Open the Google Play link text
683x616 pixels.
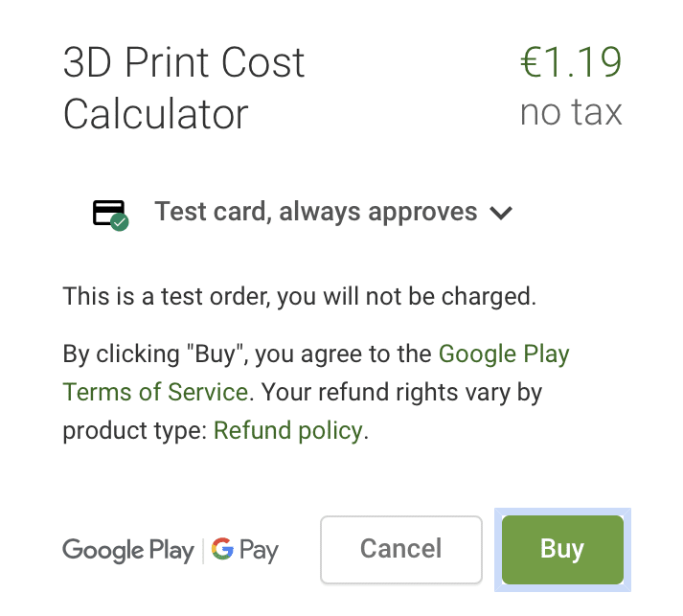504,354
